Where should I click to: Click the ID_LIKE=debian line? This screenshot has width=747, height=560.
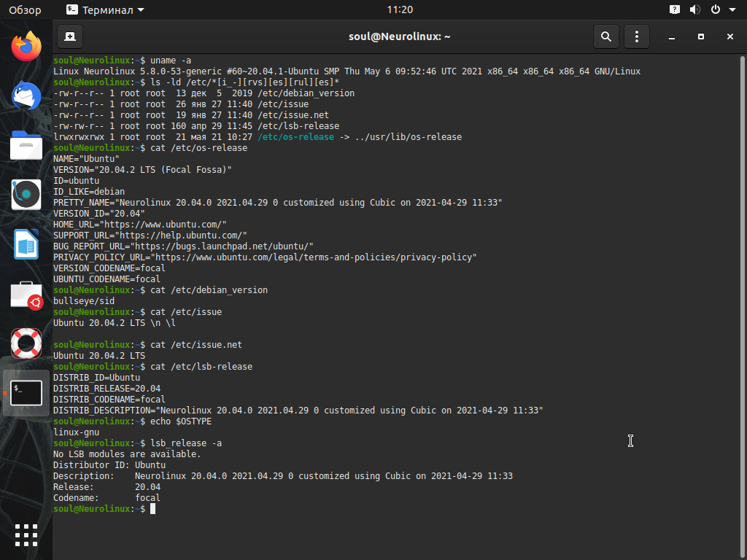(89, 192)
